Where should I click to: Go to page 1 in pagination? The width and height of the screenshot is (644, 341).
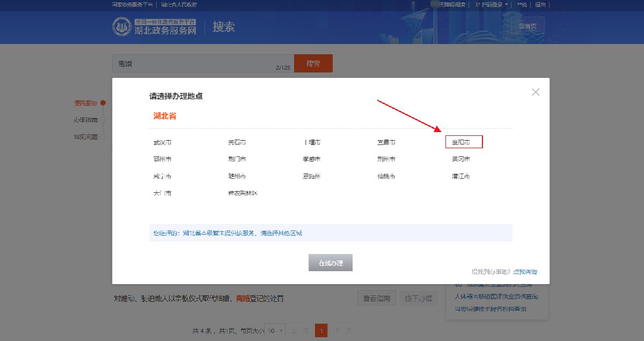pyautogui.click(x=321, y=331)
